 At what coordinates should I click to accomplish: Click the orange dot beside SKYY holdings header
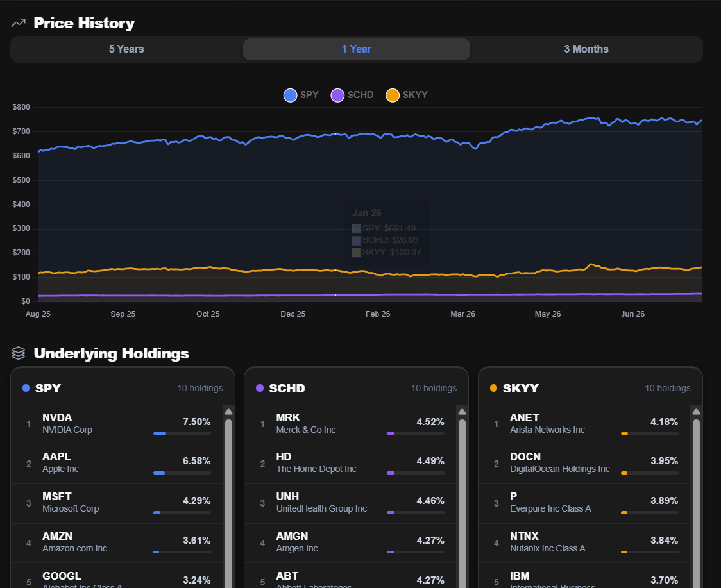point(494,388)
